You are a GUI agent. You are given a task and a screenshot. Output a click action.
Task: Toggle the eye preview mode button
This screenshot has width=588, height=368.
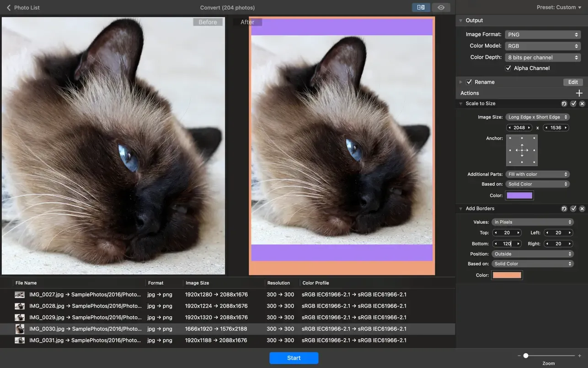441,7
